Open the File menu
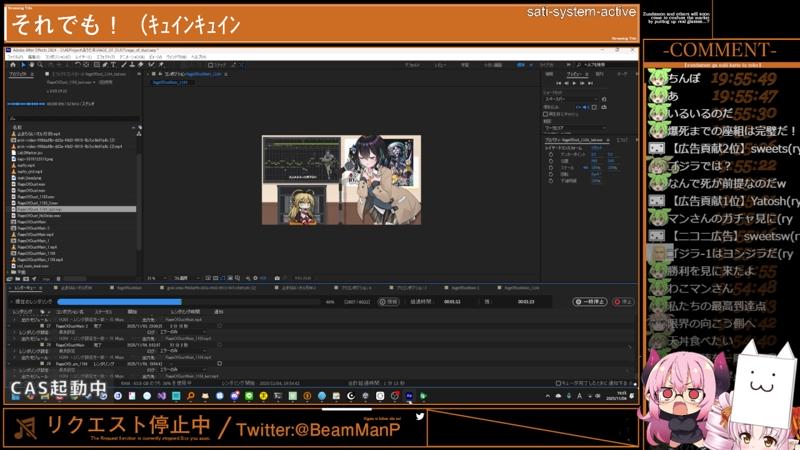The width and height of the screenshot is (800, 450). tap(14, 57)
